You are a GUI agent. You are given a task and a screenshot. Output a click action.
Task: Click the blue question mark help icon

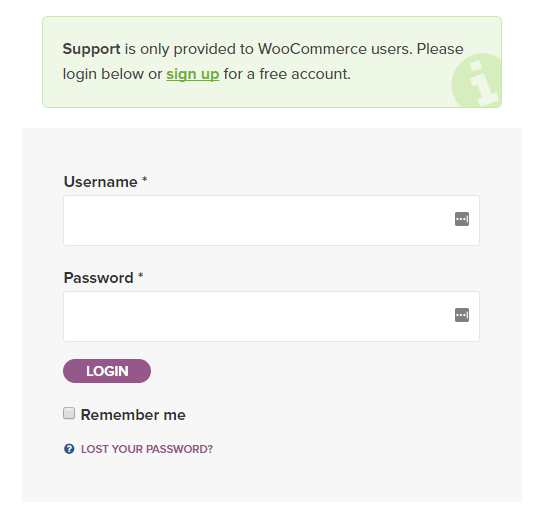tap(69, 449)
